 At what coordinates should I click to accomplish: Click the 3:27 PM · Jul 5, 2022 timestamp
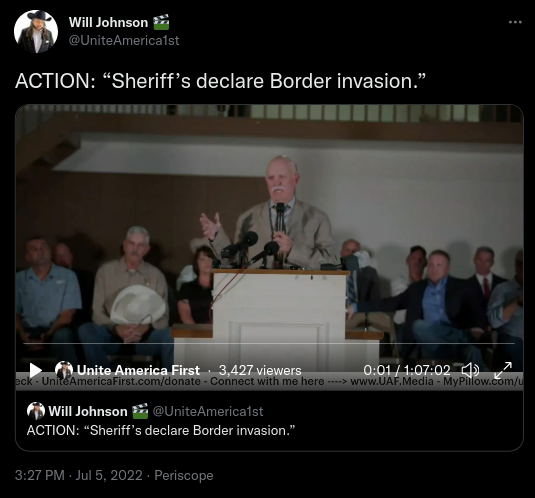[78, 475]
